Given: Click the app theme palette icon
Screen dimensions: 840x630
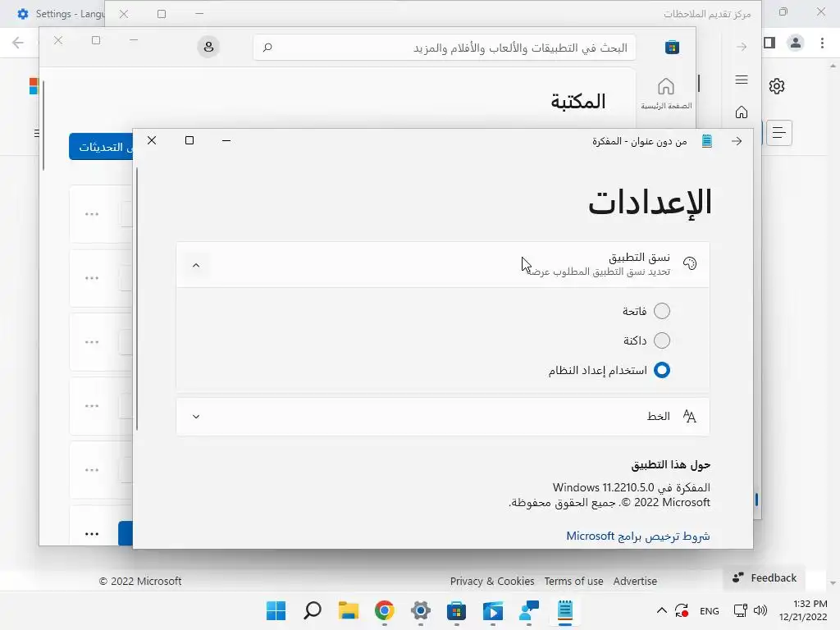Looking at the screenshot, I should point(690,263).
